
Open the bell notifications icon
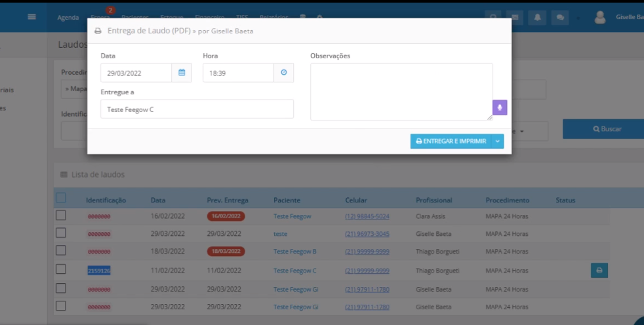(537, 17)
